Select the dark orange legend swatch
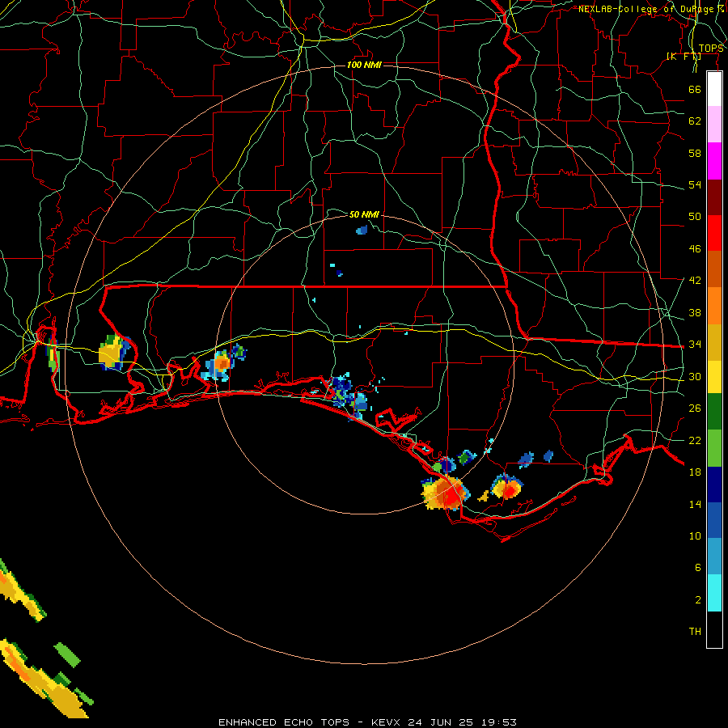This screenshot has height=728, width=728. (714, 269)
